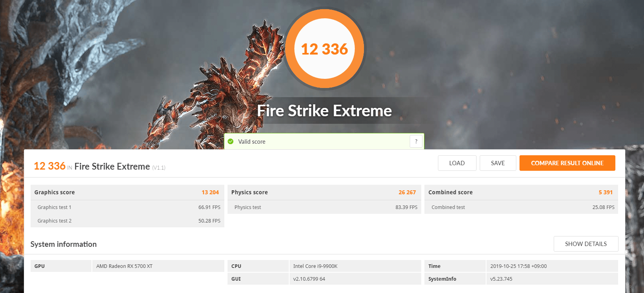Open the valid score help question mark

point(416,141)
